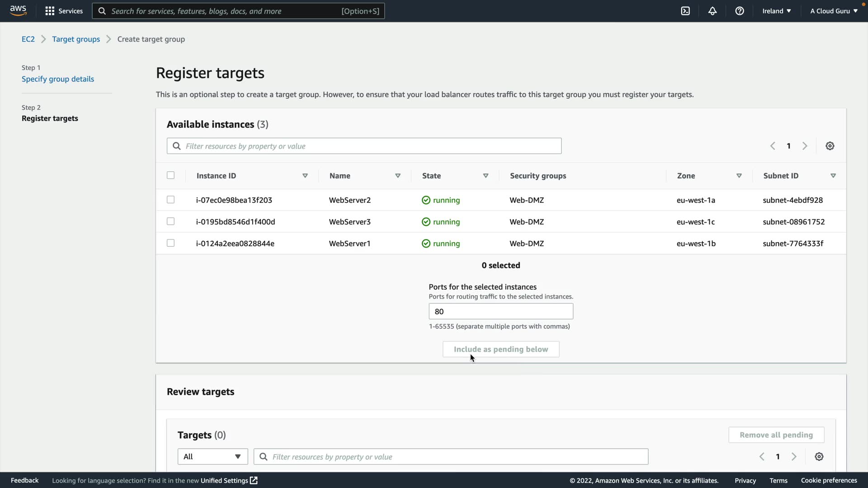Go to Specify group details step
This screenshot has width=868, height=488.
(x=58, y=79)
